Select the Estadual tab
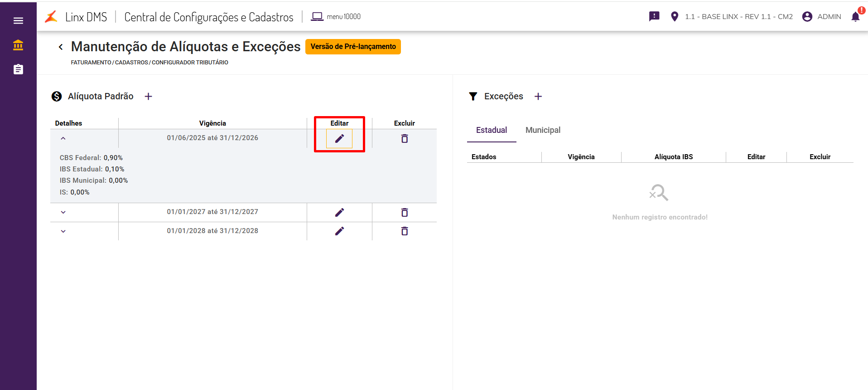 click(492, 130)
